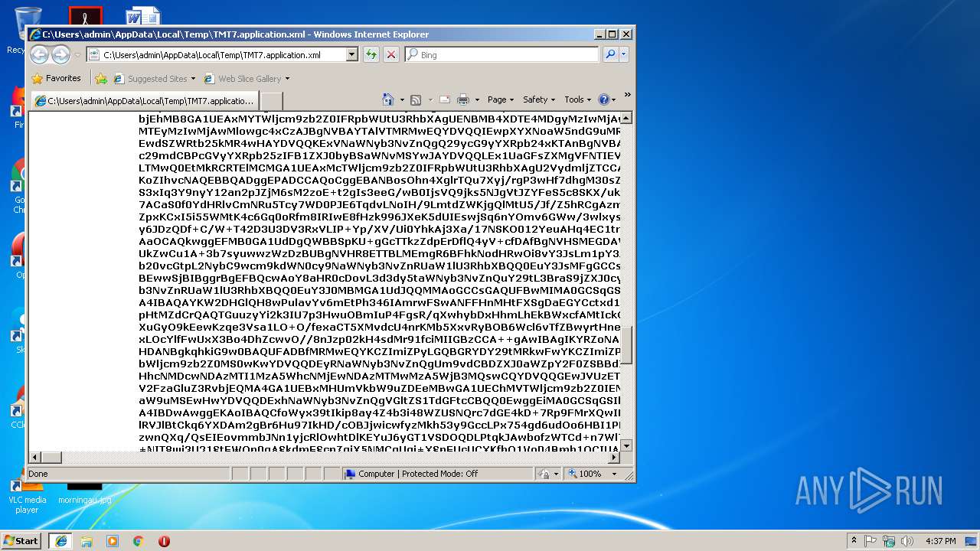Stop loading with the red X button
The height and width of the screenshot is (551, 980).
pyautogui.click(x=391, y=54)
